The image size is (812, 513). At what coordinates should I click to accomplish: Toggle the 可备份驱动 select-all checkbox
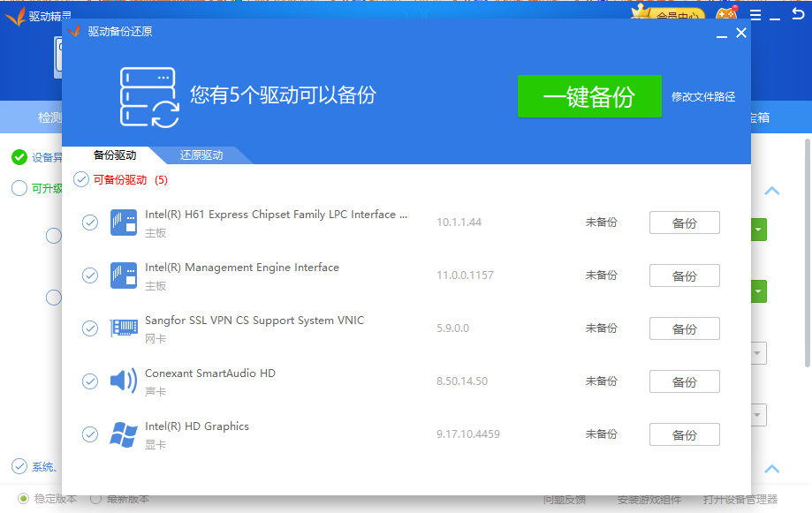tap(81, 179)
